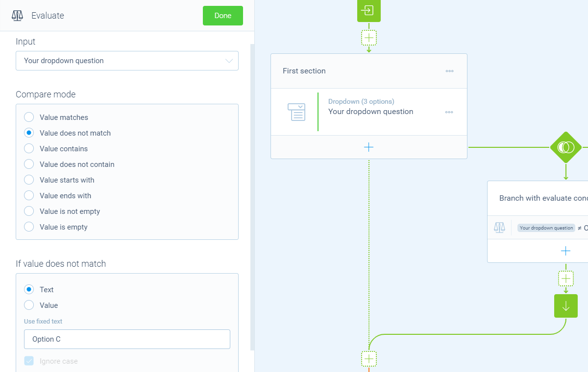Pick 'Value is empty' mode
The image size is (588, 372).
point(29,227)
